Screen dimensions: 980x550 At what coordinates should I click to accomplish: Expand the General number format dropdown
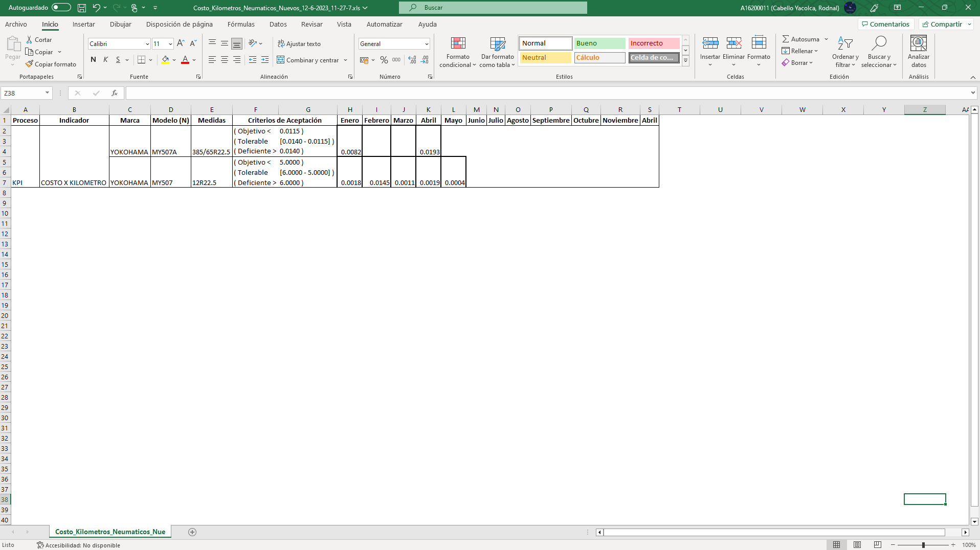point(426,44)
